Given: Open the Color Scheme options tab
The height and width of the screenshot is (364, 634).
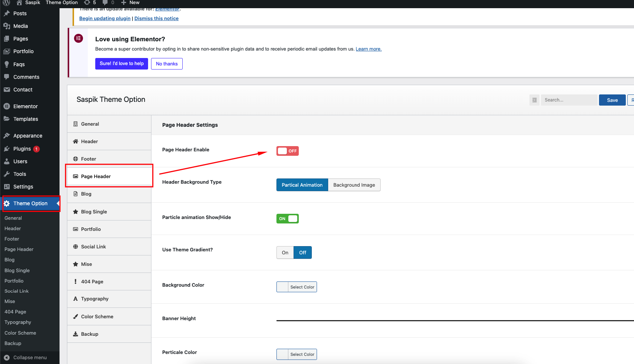Looking at the screenshot, I should [x=109, y=316].
